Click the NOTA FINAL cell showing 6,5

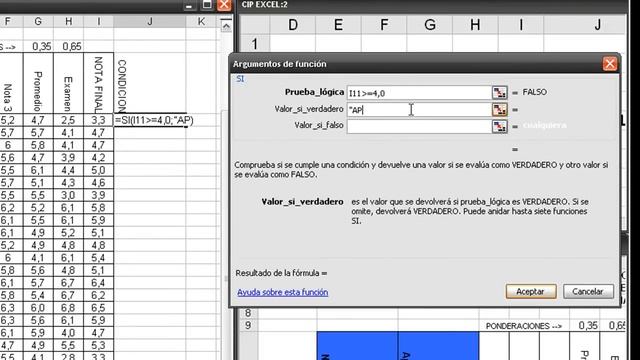pyautogui.click(x=99, y=308)
